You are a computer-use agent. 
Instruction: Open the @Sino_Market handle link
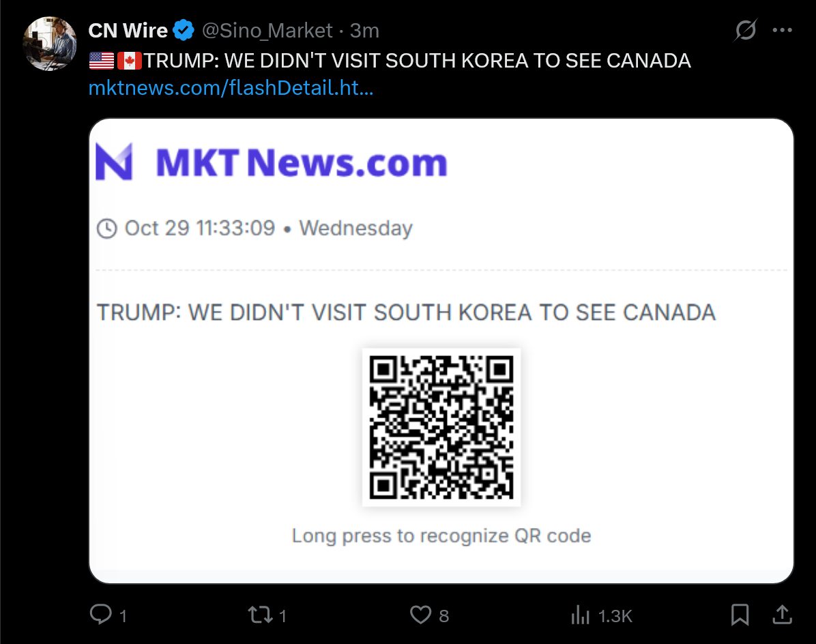pyautogui.click(x=267, y=31)
